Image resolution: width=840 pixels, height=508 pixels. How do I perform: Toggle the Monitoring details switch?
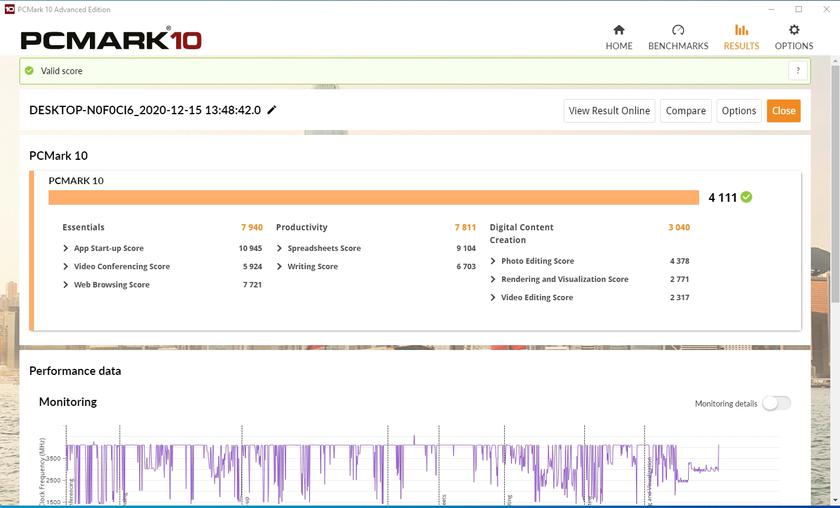pos(776,403)
